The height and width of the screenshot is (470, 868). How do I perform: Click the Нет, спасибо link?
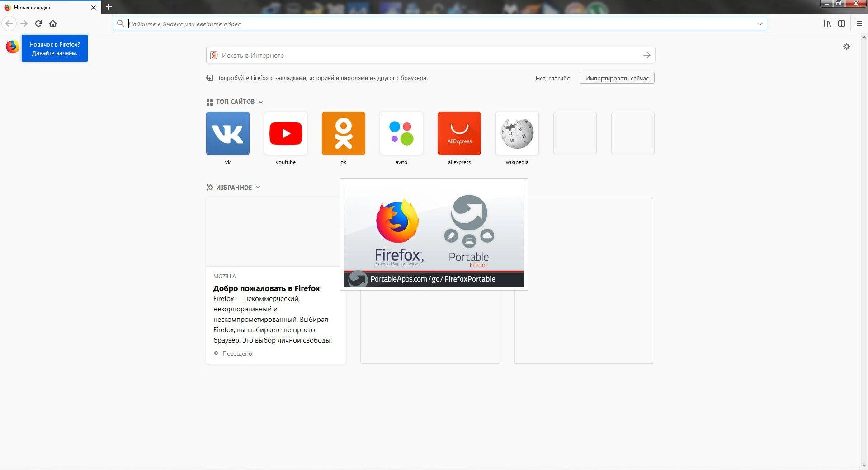pos(553,78)
